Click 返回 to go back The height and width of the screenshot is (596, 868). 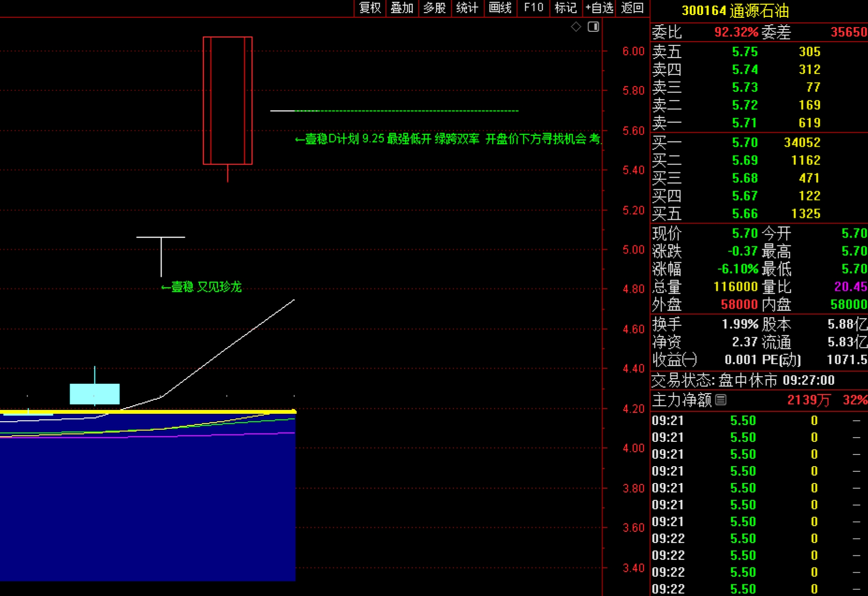tap(632, 8)
